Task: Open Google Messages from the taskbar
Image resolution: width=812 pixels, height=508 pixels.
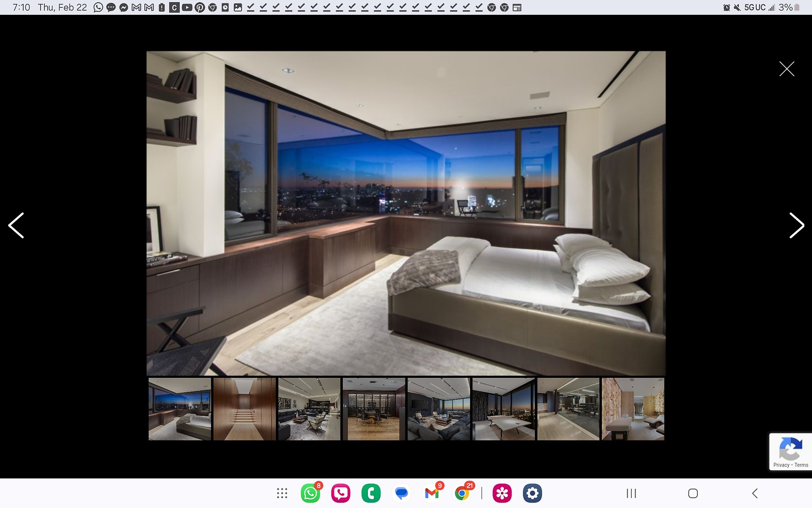Action: click(x=401, y=493)
